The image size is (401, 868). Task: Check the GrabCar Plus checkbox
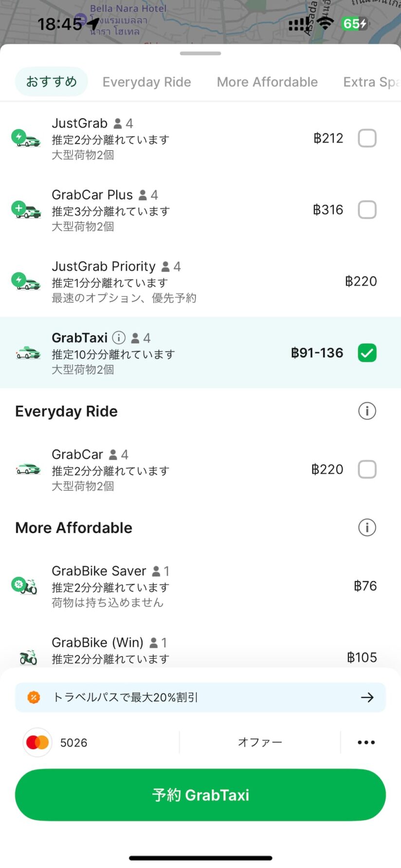pos(367,210)
